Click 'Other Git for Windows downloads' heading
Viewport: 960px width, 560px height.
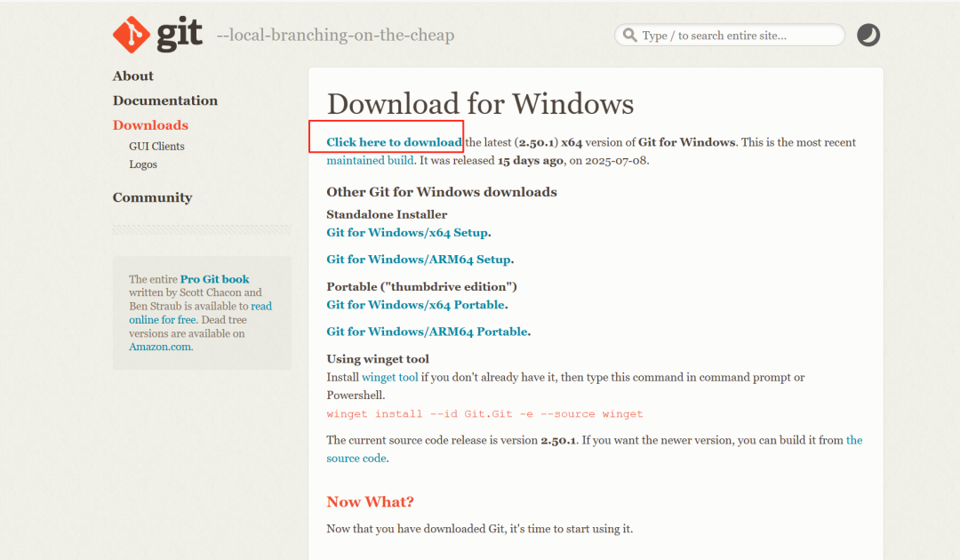(x=442, y=192)
